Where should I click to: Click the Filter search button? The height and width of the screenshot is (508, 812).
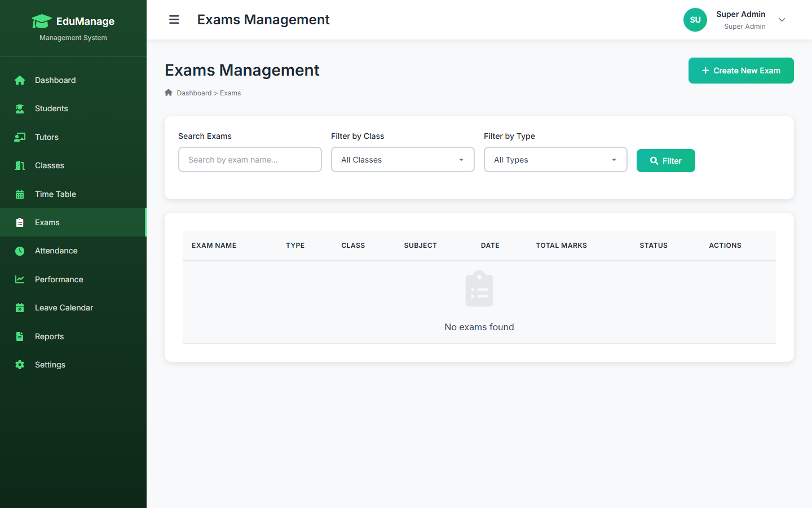666,161
